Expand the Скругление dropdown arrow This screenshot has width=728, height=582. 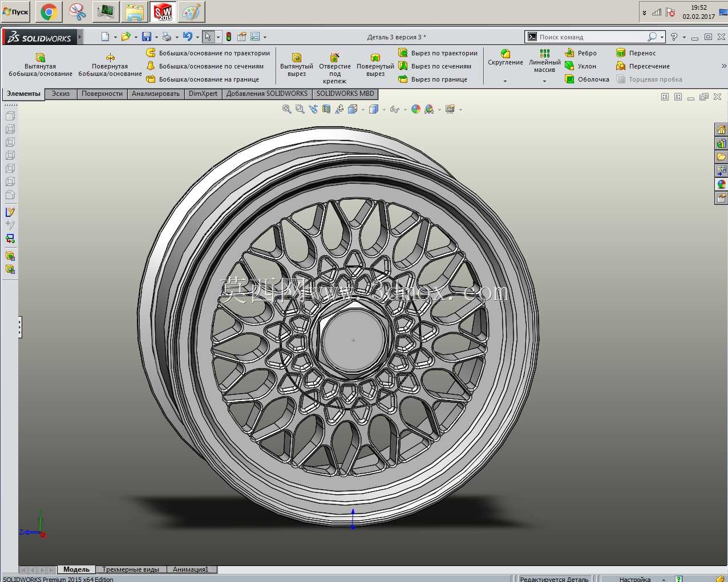point(505,81)
